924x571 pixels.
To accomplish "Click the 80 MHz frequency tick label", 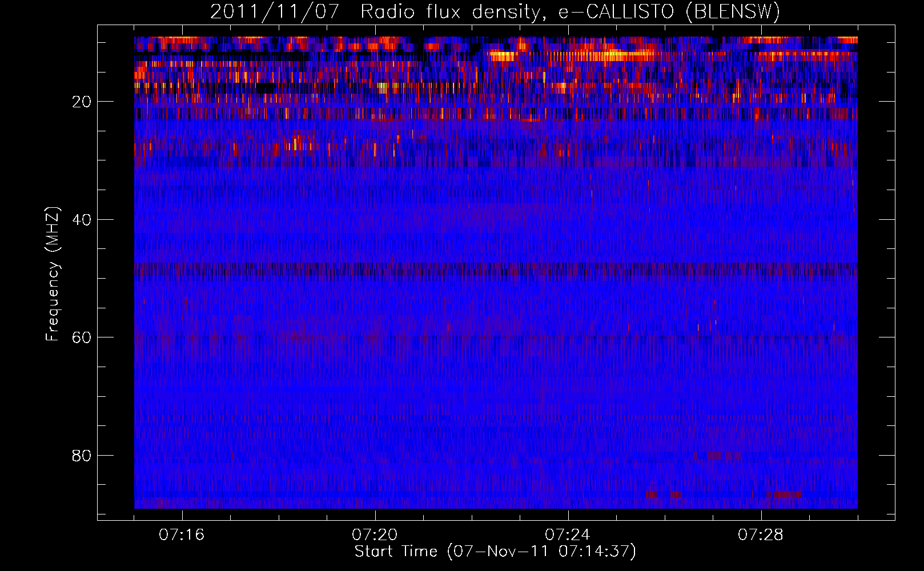I will point(82,456).
